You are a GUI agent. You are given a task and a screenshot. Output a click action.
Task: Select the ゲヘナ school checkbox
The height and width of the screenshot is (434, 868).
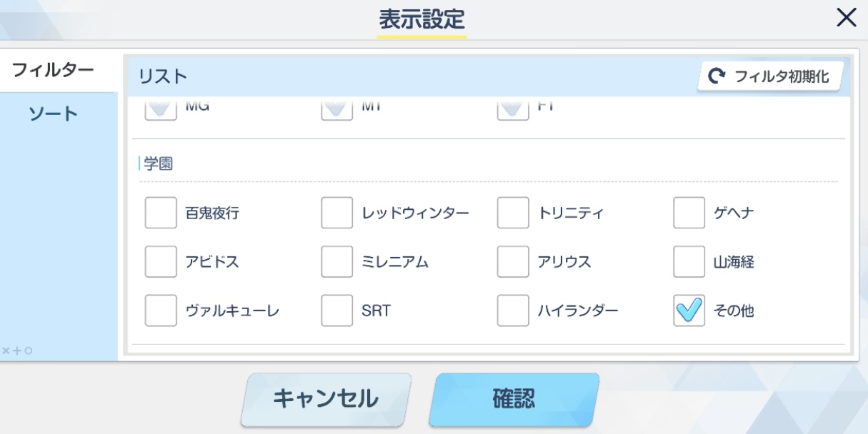point(689,213)
